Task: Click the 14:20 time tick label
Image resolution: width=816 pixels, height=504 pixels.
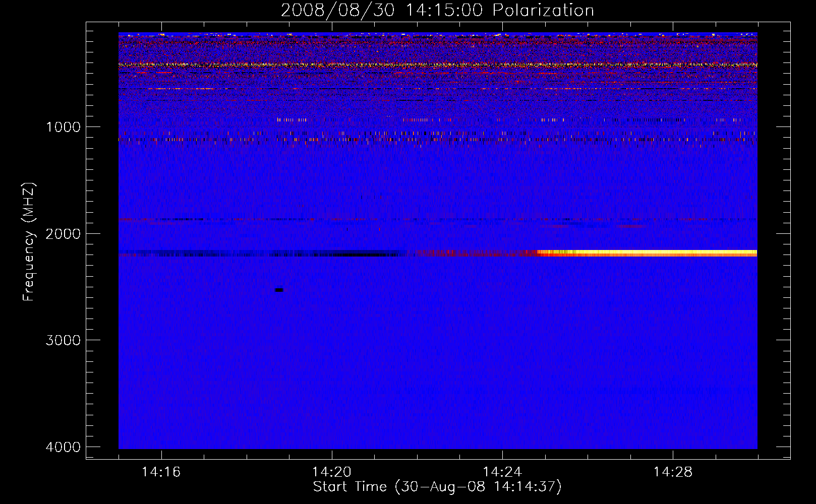Action: click(x=331, y=472)
